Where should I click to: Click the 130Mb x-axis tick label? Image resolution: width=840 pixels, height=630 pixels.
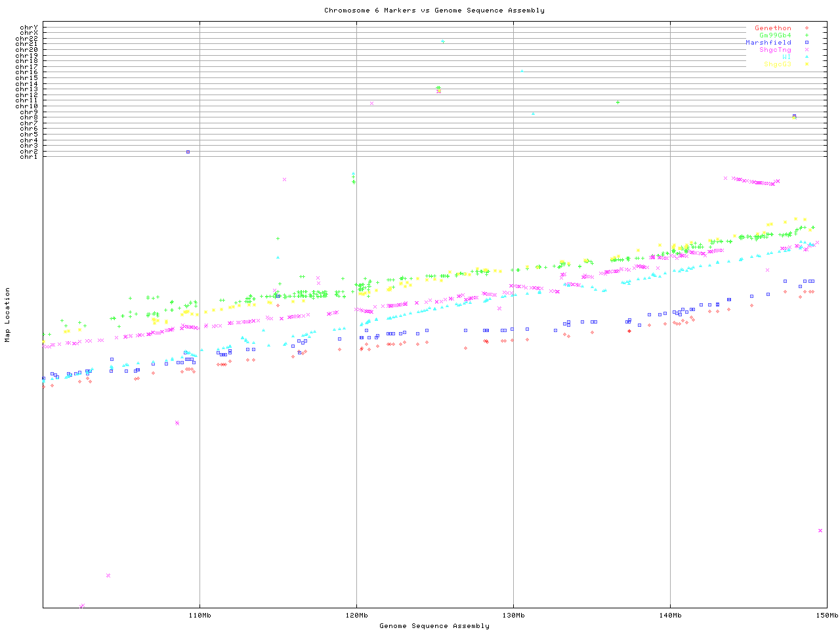(513, 616)
